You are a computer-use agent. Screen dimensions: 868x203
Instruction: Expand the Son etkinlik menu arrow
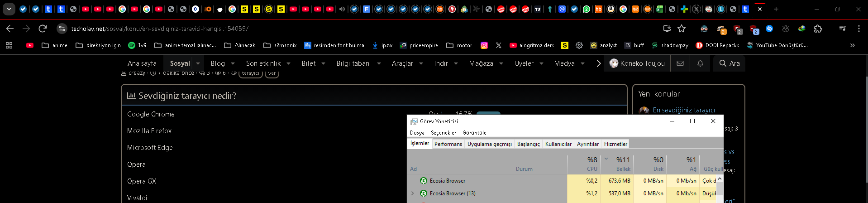[x=289, y=63]
